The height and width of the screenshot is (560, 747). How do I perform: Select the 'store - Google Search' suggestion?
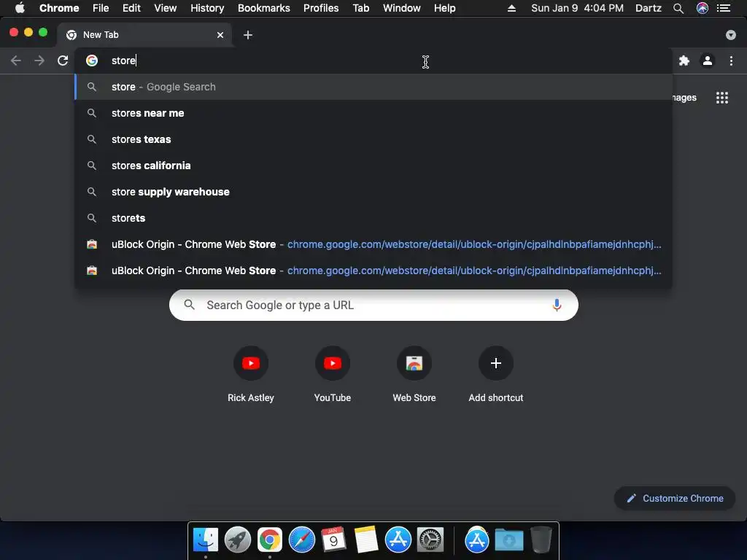tap(373, 87)
